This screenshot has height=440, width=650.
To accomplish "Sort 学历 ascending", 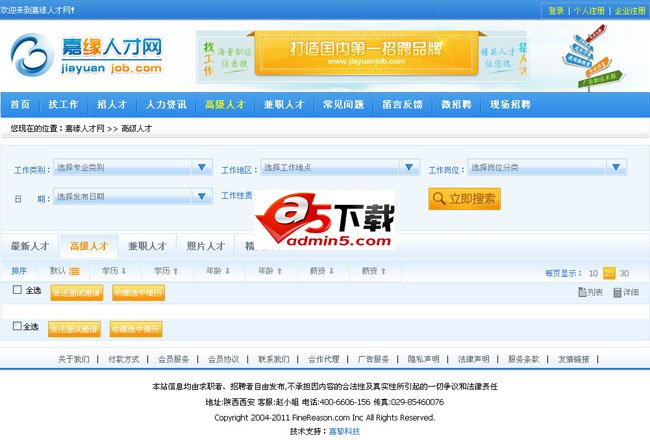I will pos(166,271).
